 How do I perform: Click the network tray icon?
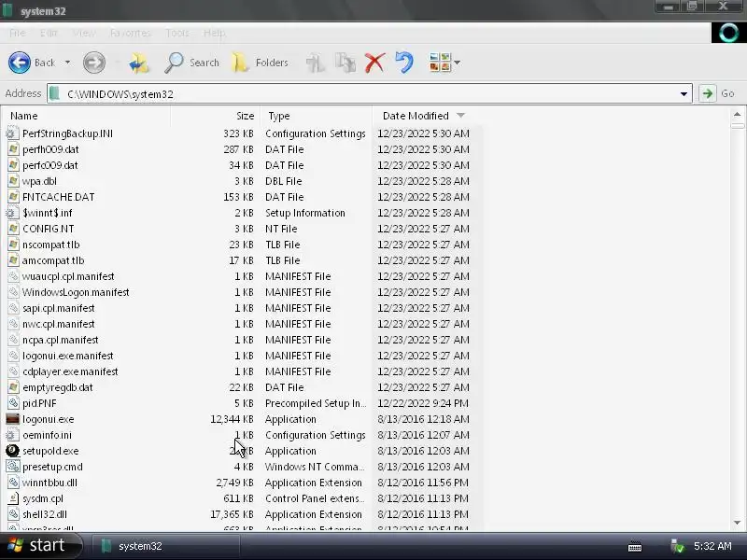(678, 546)
